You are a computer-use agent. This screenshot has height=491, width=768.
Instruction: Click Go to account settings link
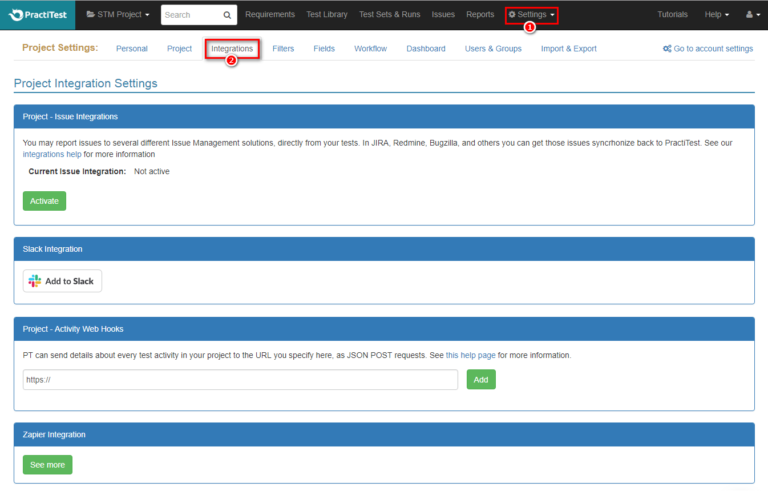(708, 49)
